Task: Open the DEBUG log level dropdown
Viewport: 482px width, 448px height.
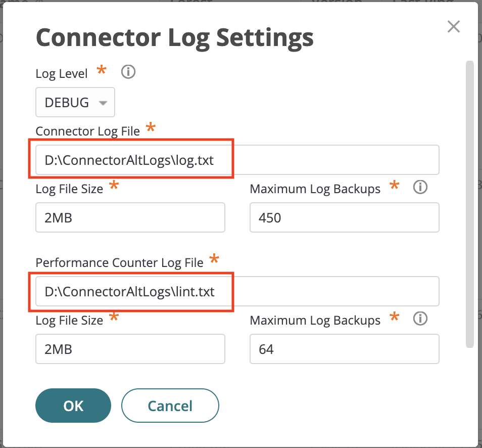Action: pyautogui.click(x=75, y=102)
